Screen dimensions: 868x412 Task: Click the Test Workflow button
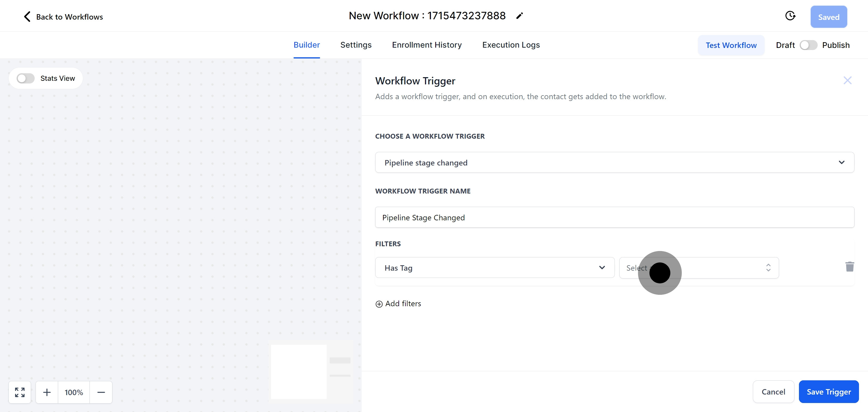coord(731,45)
